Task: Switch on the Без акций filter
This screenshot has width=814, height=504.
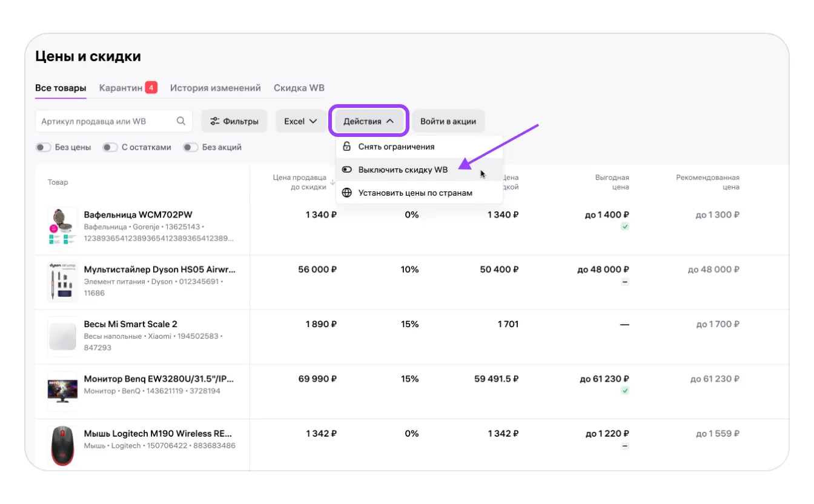Action: (x=191, y=147)
